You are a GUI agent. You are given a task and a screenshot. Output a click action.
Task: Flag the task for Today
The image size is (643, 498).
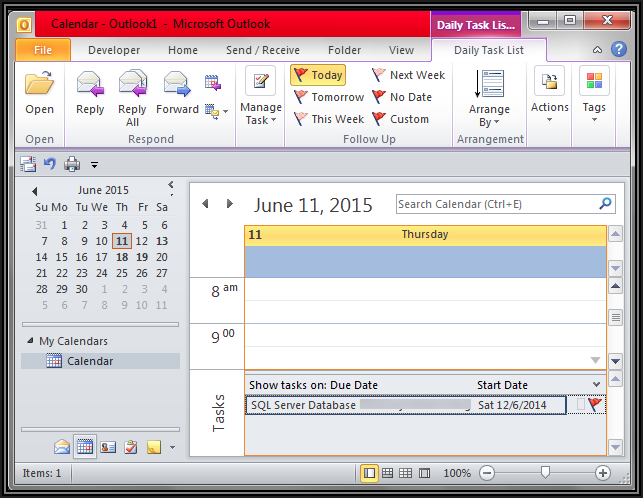pos(318,75)
